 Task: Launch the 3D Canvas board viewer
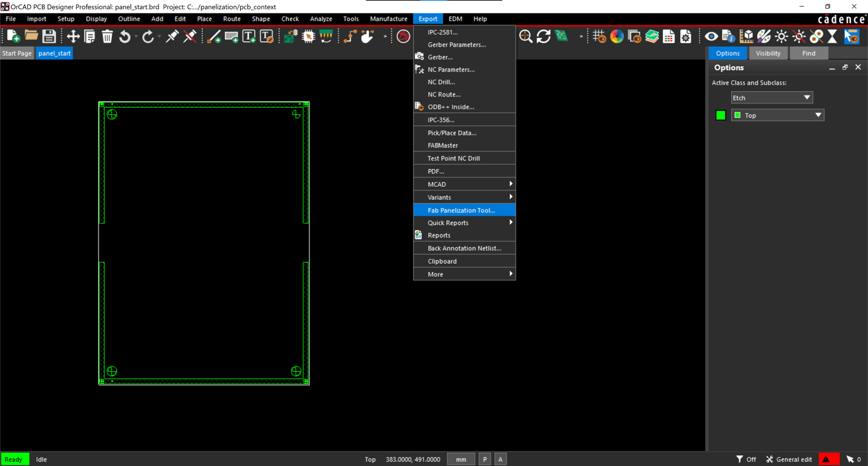pos(561,36)
